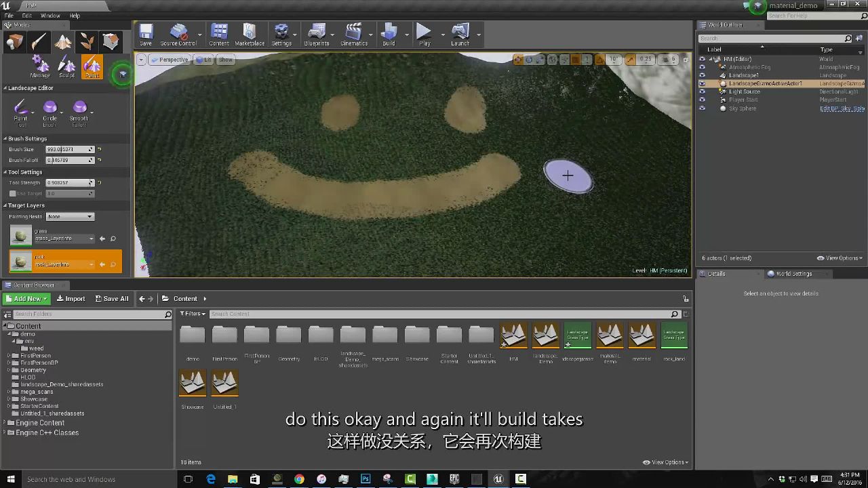Screen dimensions: 868x488
Task: Open Painting Restriction None dropdown
Action: [x=70, y=216]
